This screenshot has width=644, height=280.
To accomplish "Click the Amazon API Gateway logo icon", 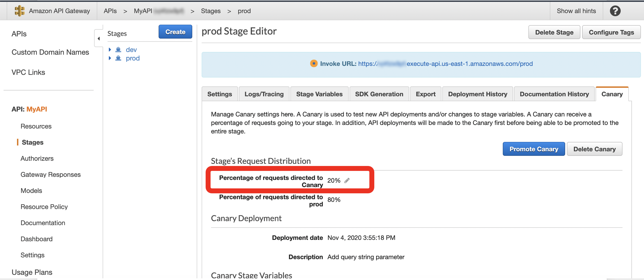I will point(19,11).
